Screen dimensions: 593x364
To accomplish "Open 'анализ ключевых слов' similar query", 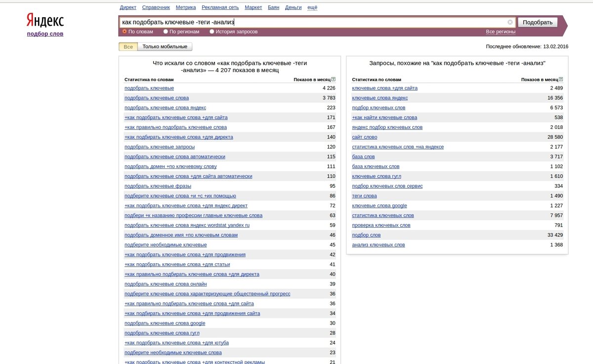I will coord(379,244).
